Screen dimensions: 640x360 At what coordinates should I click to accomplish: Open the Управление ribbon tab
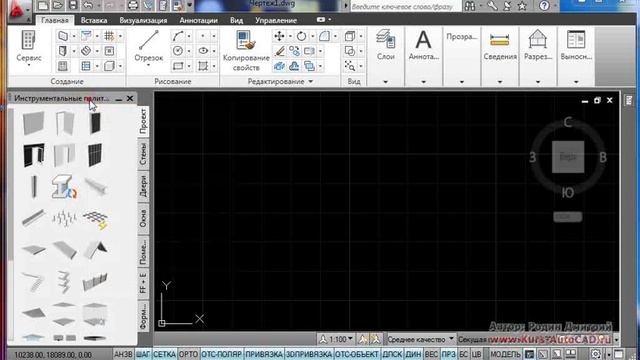276,20
